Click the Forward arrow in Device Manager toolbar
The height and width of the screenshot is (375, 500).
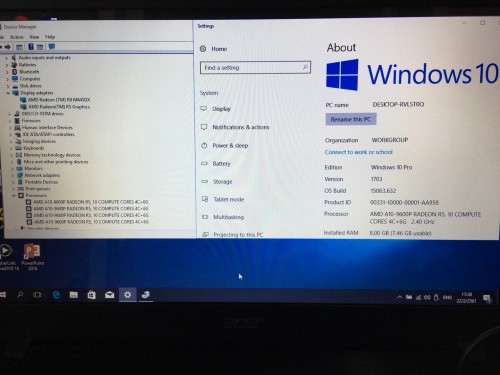tap(7, 47)
